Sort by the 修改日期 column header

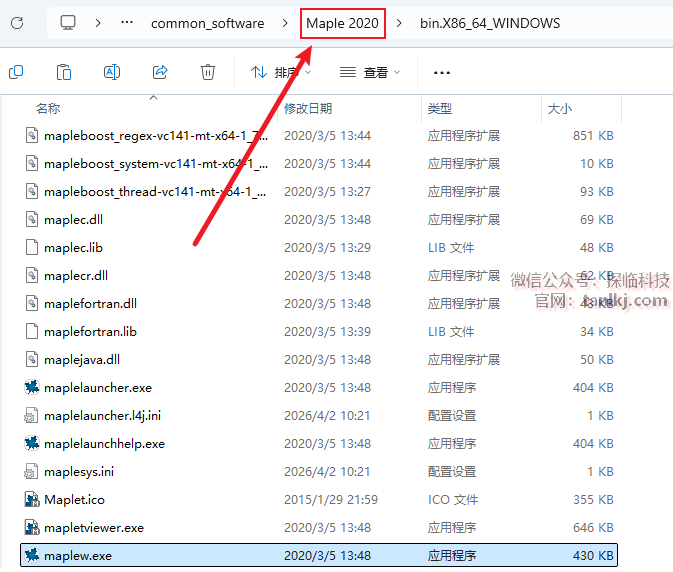(308, 109)
